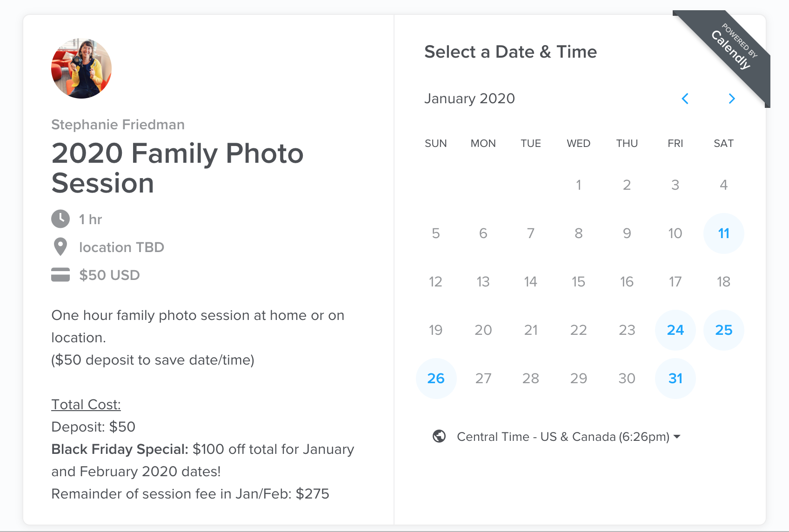Open the Powered by Calendly ribbon
The height and width of the screenshot is (532, 789).
tap(732, 50)
